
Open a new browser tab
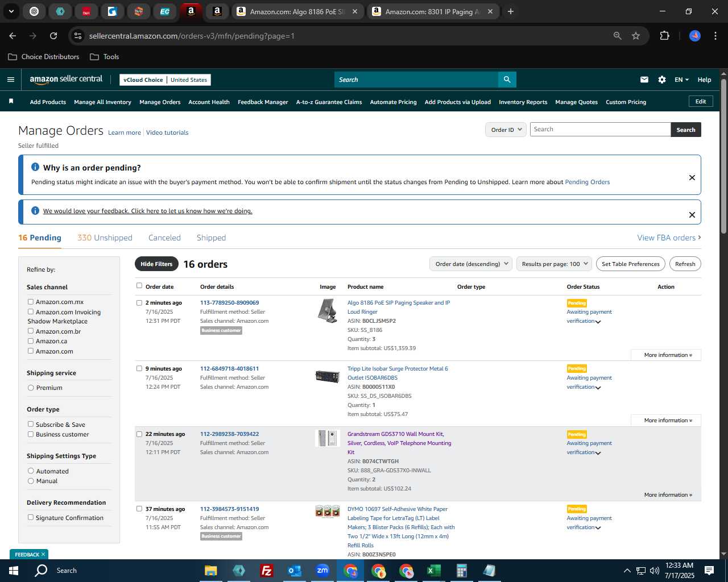pyautogui.click(x=511, y=11)
